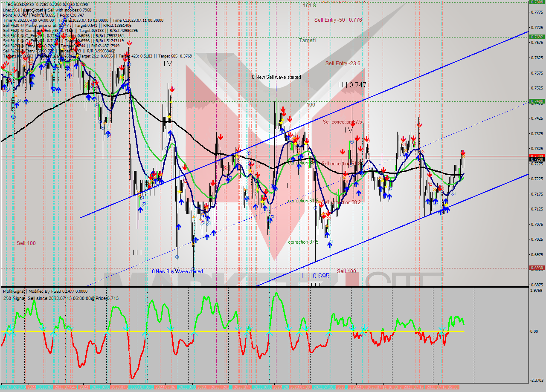The width and height of the screenshot is (546, 392).
Task: Click the 0.7625 price axis value
Action: [537, 58]
